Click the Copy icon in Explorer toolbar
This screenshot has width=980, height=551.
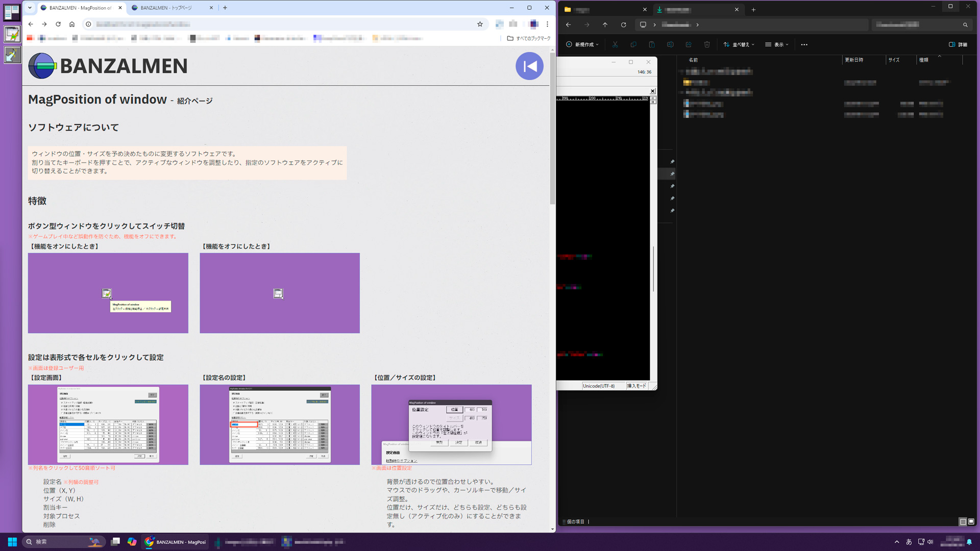point(633,44)
